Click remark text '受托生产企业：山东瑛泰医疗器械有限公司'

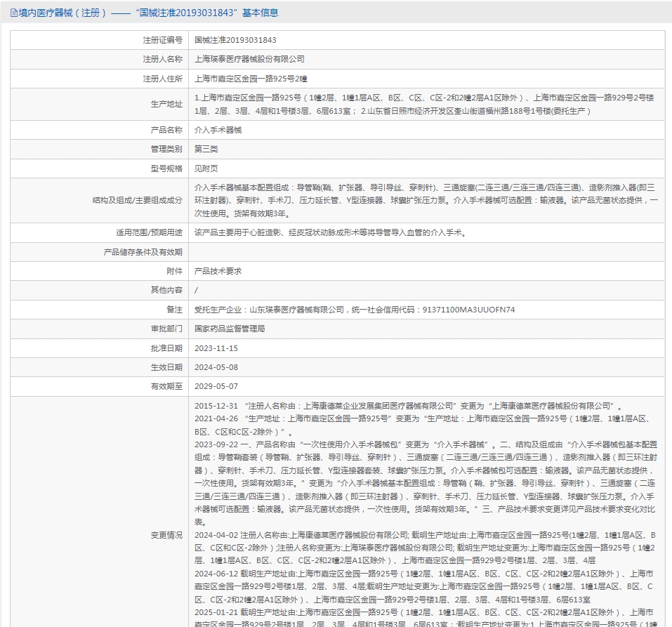pyautogui.click(x=355, y=310)
